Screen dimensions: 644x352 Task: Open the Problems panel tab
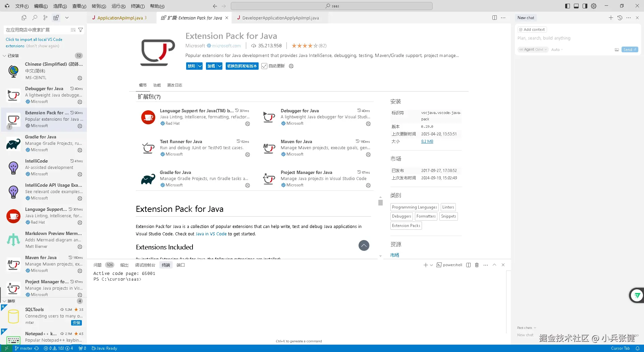click(x=97, y=265)
